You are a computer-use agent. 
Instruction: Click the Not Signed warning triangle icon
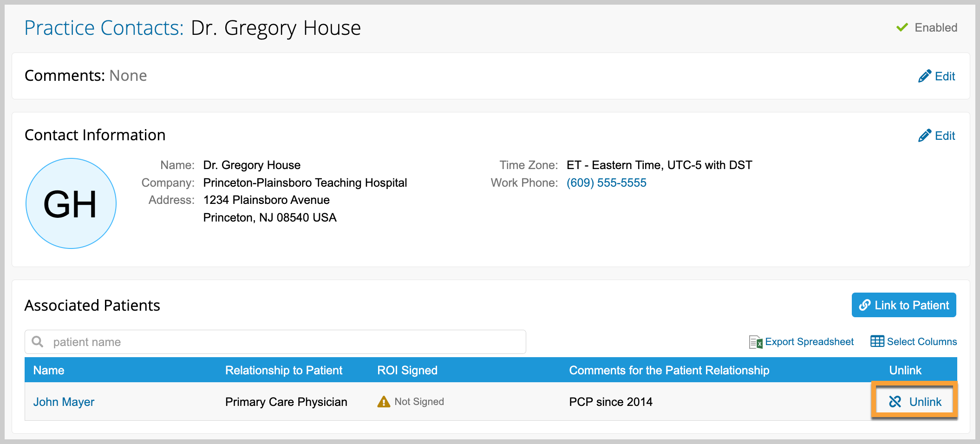(x=384, y=402)
